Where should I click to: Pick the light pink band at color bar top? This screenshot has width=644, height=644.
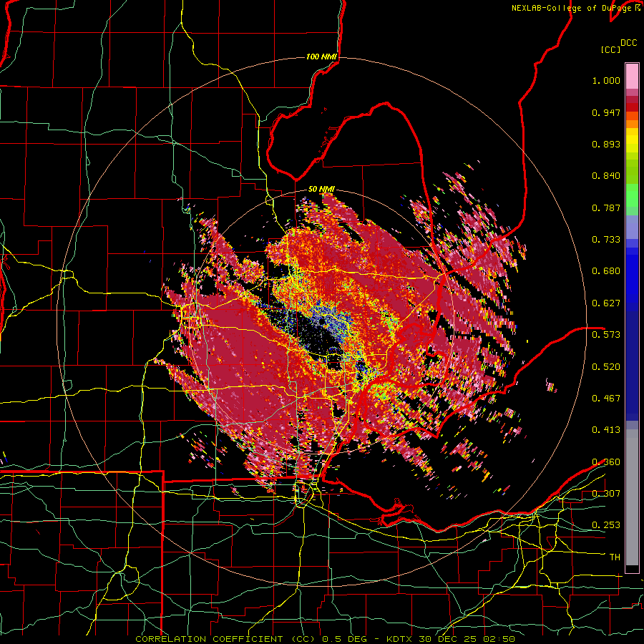[x=632, y=76]
